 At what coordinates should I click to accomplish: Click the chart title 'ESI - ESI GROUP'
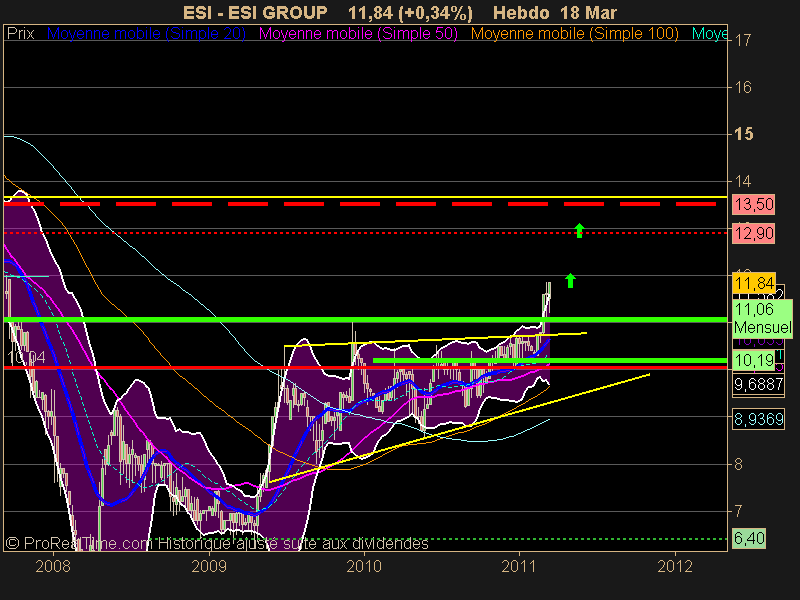coord(255,12)
